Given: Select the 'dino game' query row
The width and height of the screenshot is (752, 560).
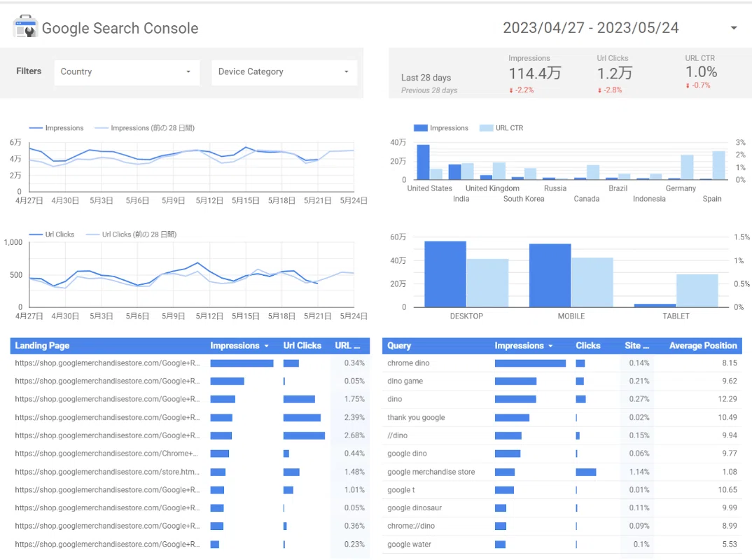Looking at the screenshot, I should click(562, 381).
